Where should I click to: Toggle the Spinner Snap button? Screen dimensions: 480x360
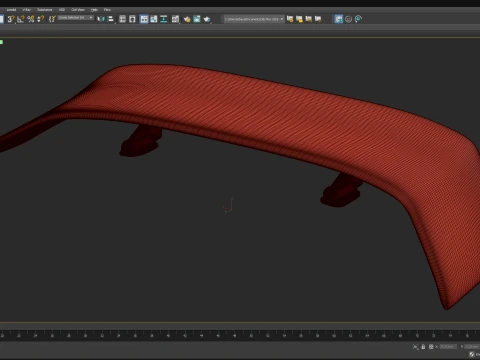(41, 19)
